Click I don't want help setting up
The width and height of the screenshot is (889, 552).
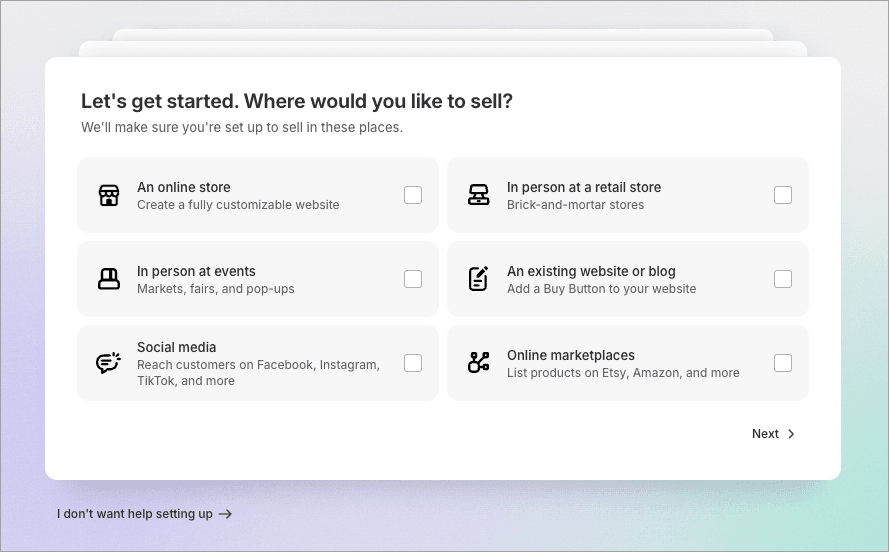(x=144, y=514)
